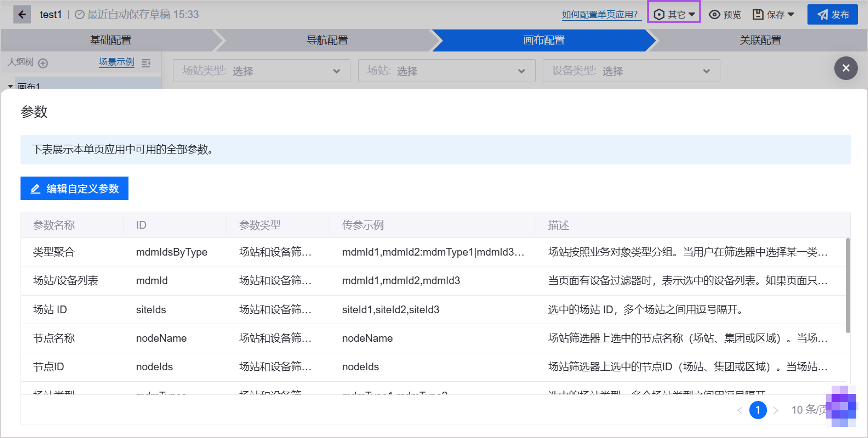The width and height of the screenshot is (868, 438).
Task: Open the 保存 dropdown menu
Action: pos(774,15)
